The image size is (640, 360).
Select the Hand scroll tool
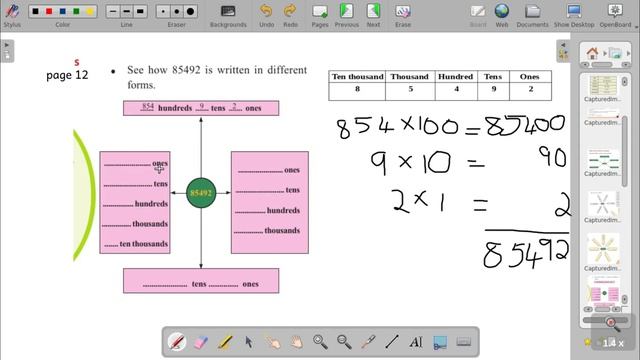[x=297, y=342]
